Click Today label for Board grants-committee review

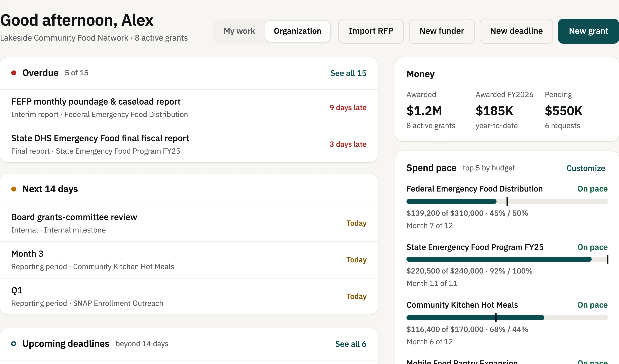tap(356, 223)
